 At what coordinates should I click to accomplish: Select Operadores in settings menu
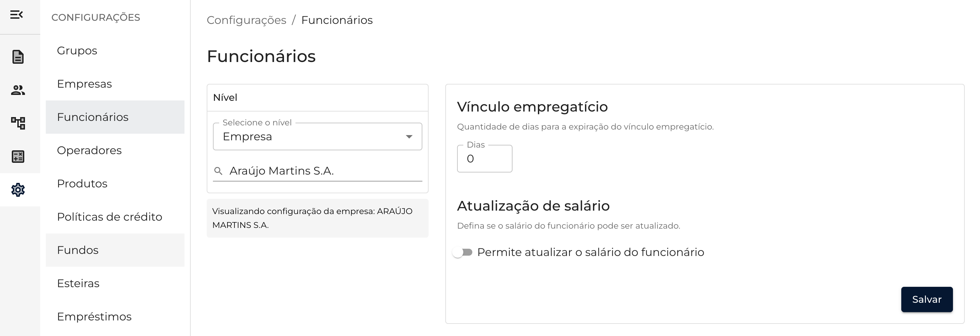click(89, 150)
